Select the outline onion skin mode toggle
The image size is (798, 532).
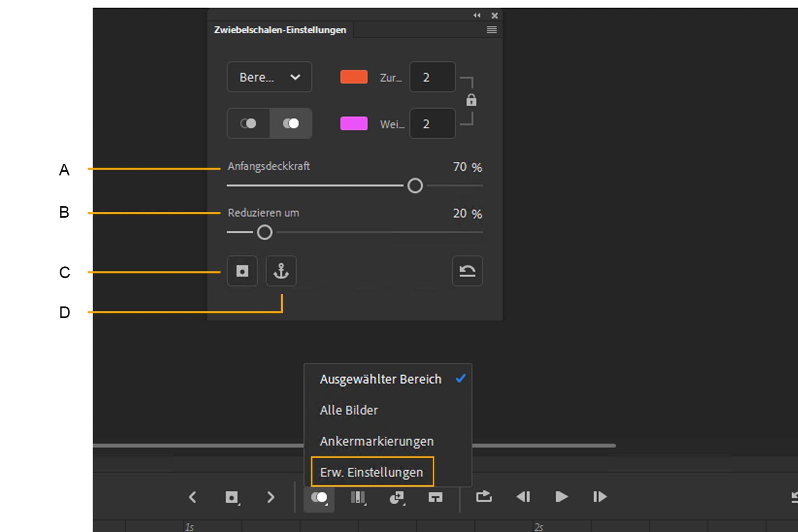248,123
